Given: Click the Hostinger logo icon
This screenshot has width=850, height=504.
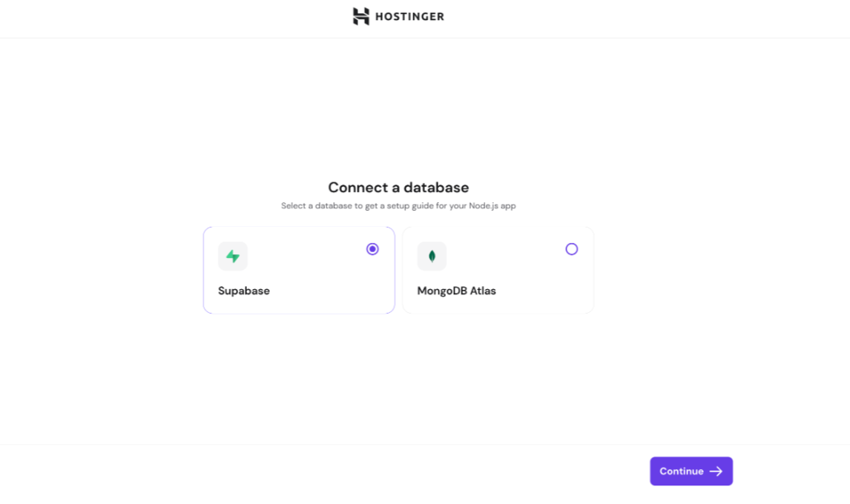Looking at the screenshot, I should [361, 16].
